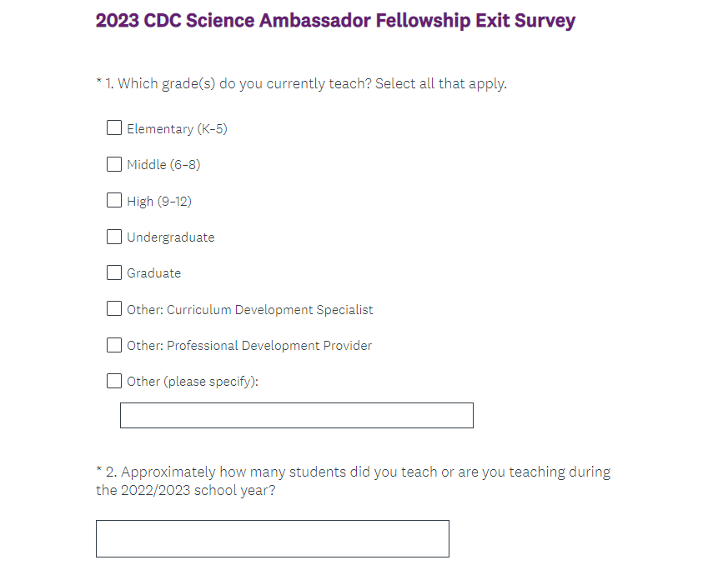Enable the Undergraduate checkbox
728x575 pixels.
114,237
